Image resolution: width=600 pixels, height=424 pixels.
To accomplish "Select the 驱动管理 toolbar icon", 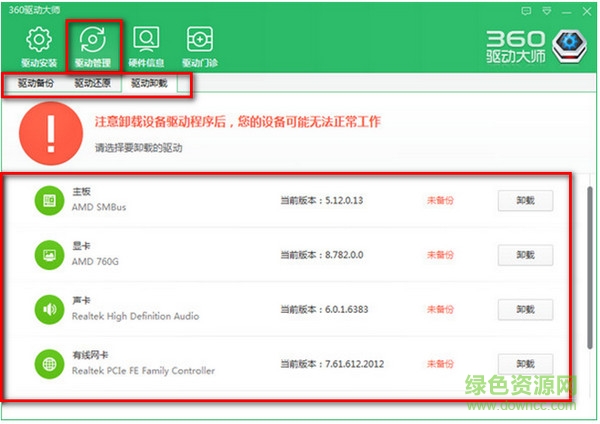I will [93, 42].
